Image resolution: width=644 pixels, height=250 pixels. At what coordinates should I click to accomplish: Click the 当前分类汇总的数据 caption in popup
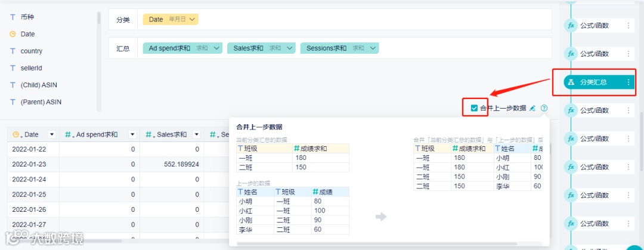pos(262,140)
